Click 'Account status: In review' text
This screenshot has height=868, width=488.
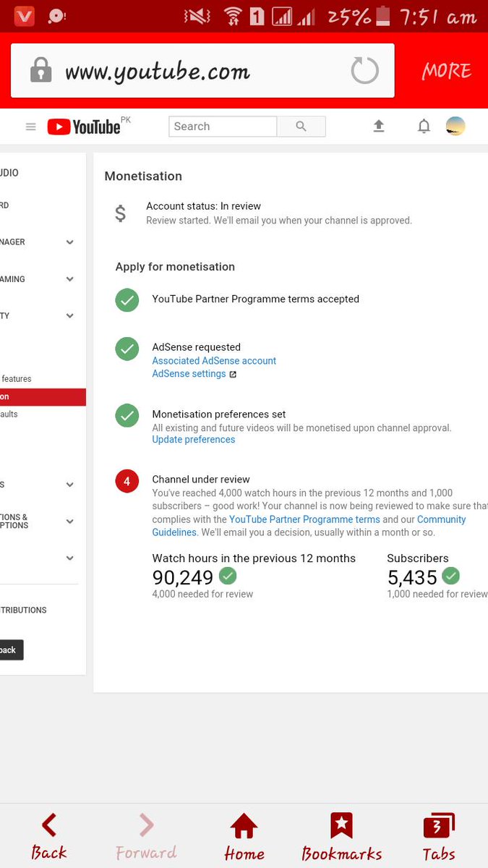tap(203, 206)
